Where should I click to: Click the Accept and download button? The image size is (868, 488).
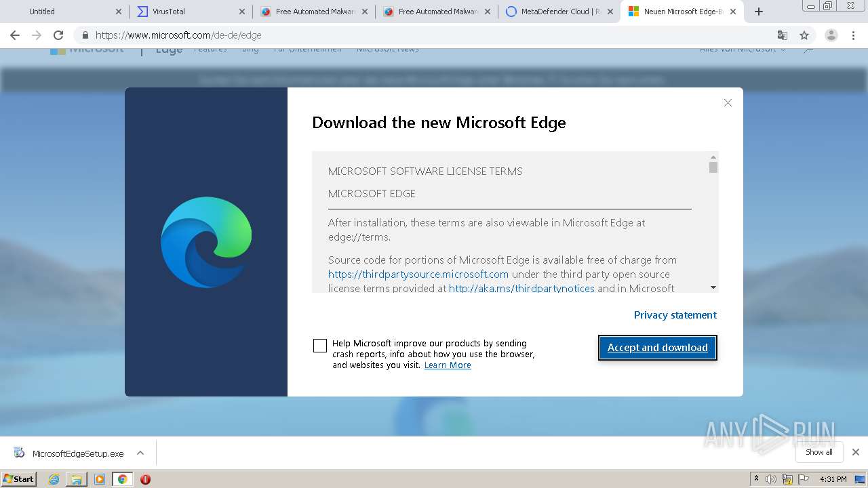(x=658, y=348)
